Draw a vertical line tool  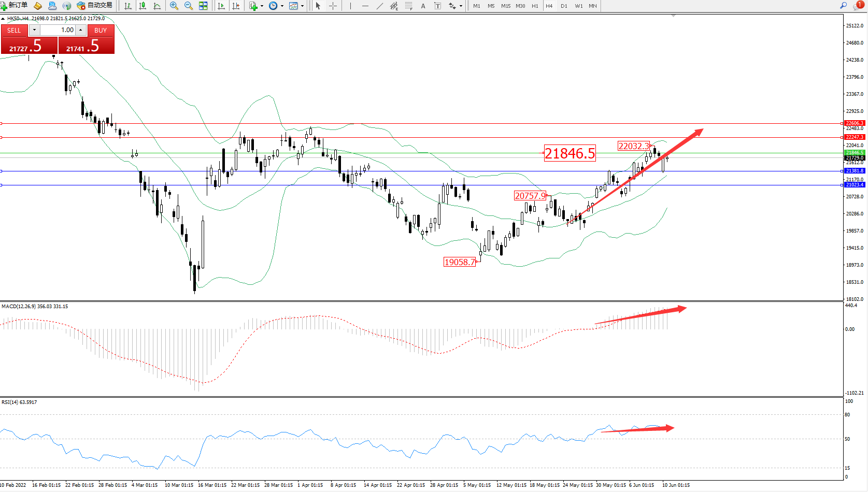pos(350,6)
